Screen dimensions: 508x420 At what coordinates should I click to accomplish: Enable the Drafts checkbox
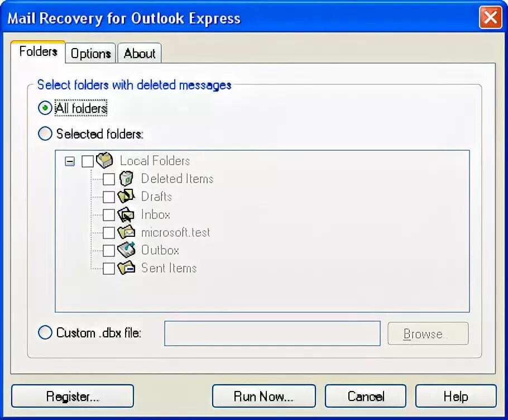[108, 197]
